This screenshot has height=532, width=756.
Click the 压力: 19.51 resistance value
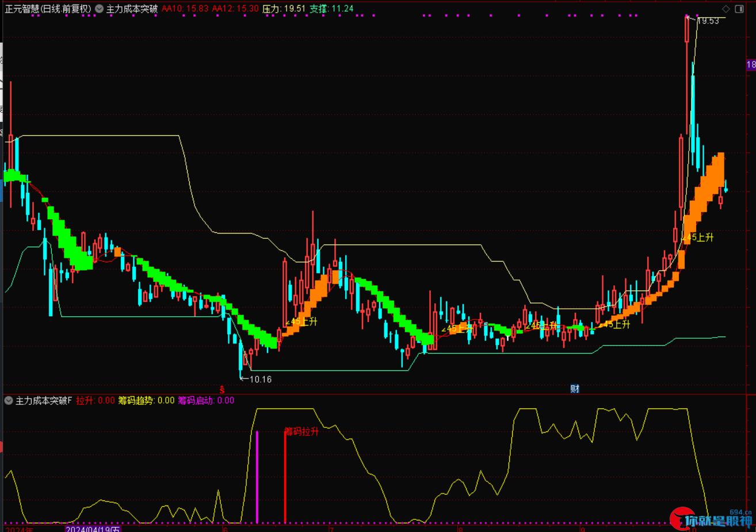284,9
